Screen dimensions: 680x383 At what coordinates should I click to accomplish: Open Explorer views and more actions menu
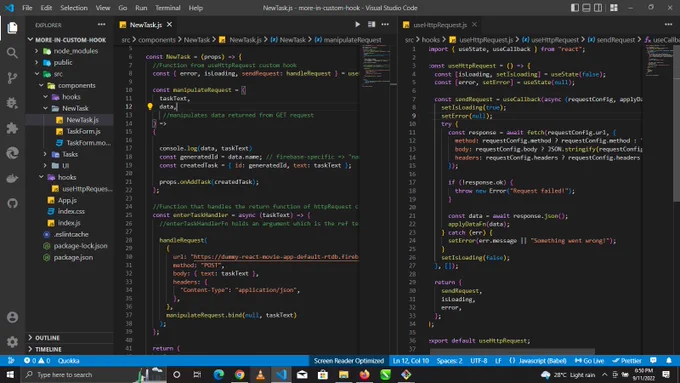click(x=101, y=25)
